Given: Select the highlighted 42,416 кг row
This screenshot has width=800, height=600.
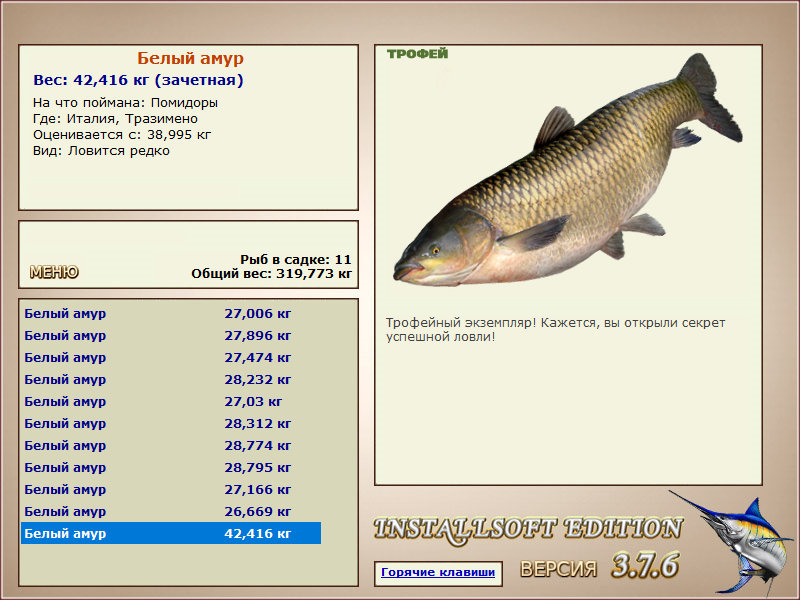Looking at the screenshot, I should click(171, 533).
